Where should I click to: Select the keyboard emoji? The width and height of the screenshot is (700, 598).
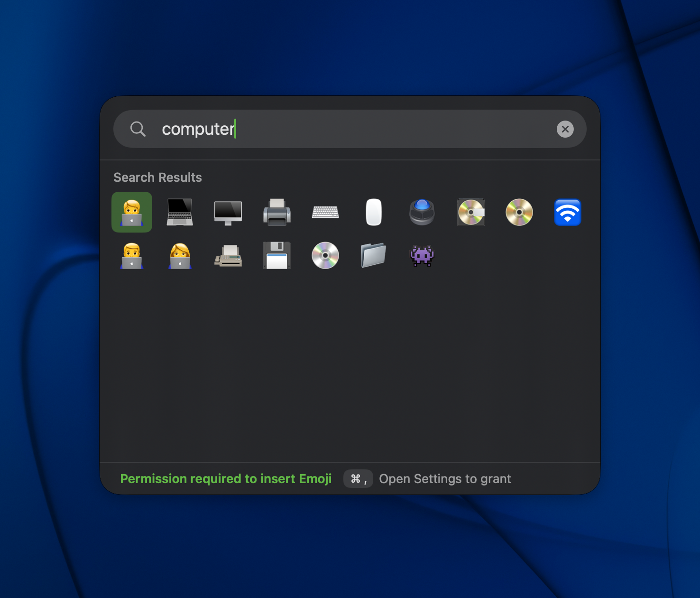tap(325, 212)
